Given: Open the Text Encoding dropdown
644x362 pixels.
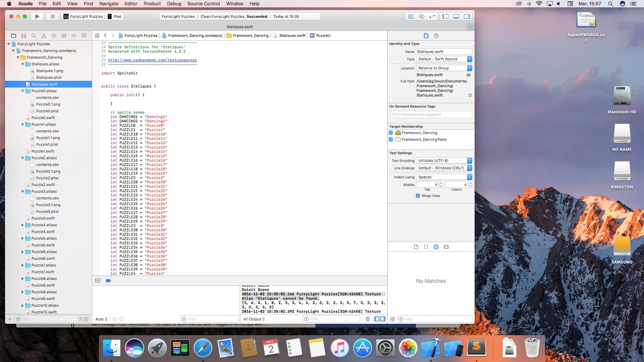Looking at the screenshot, I should click(444, 161).
